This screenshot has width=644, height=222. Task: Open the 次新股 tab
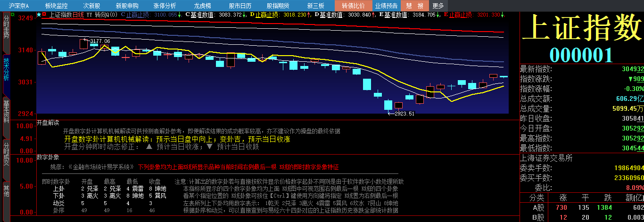pos(91,6)
